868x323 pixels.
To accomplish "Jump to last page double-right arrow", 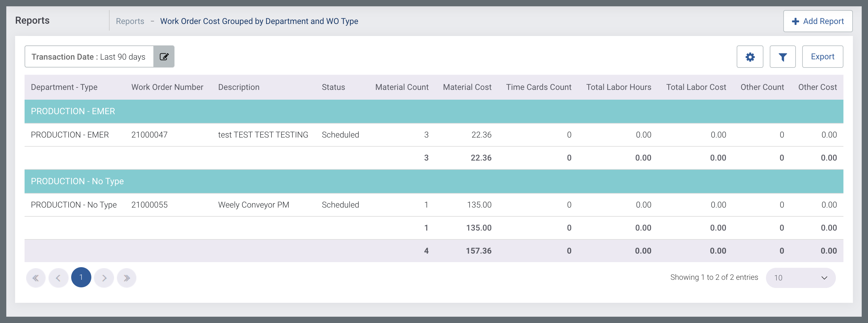I will click(127, 278).
